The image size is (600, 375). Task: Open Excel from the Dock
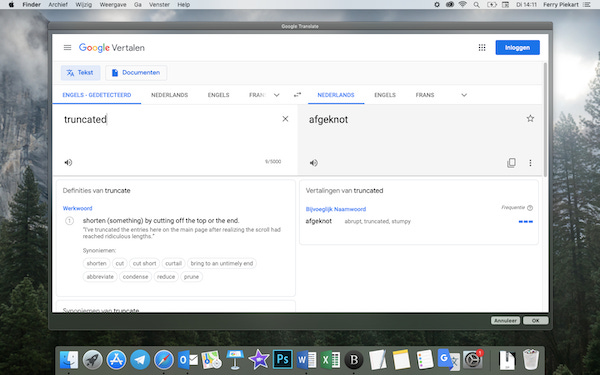click(330, 360)
